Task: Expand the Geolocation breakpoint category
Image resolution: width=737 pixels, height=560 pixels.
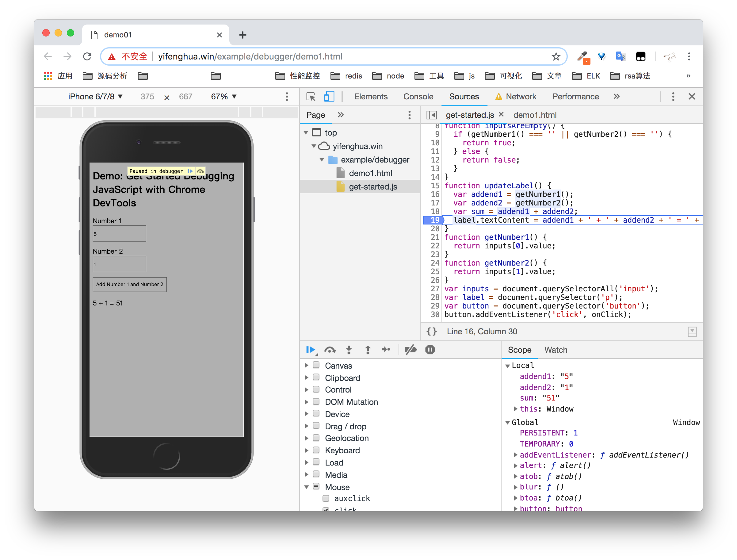Action: 307,438
